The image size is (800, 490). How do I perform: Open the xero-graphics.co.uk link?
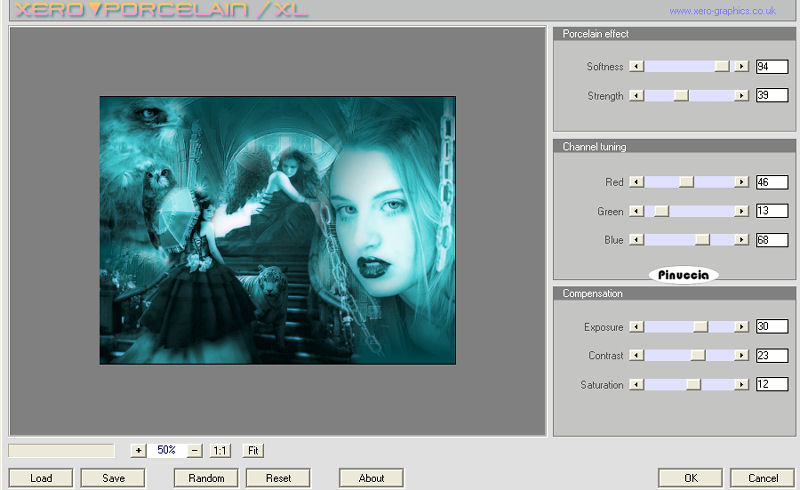click(x=722, y=11)
